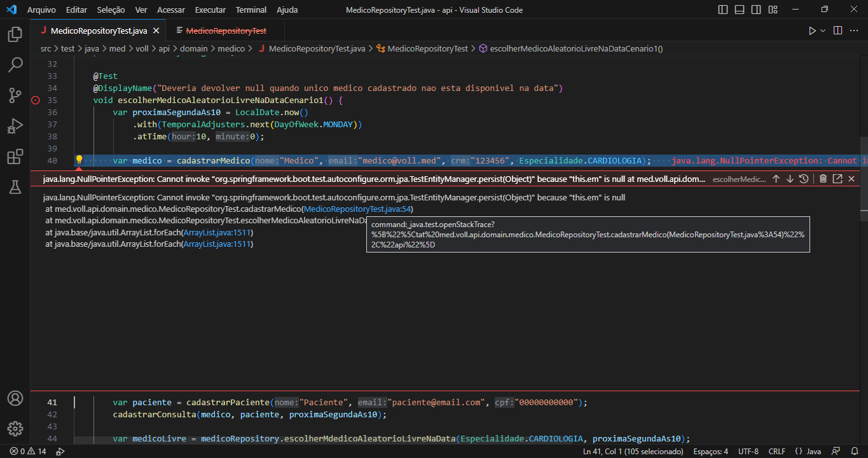Viewport: 868px width, 458px height.
Task: Open breadcrumb 'voll' folder
Action: 142,48
